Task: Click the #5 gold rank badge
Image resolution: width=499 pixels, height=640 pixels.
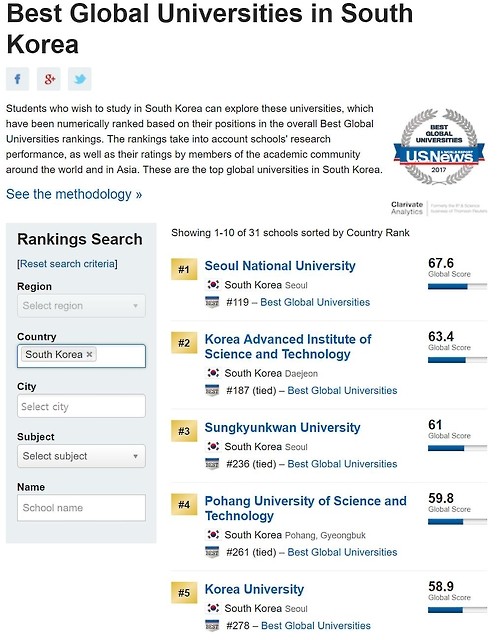Action: pyautogui.click(x=184, y=593)
